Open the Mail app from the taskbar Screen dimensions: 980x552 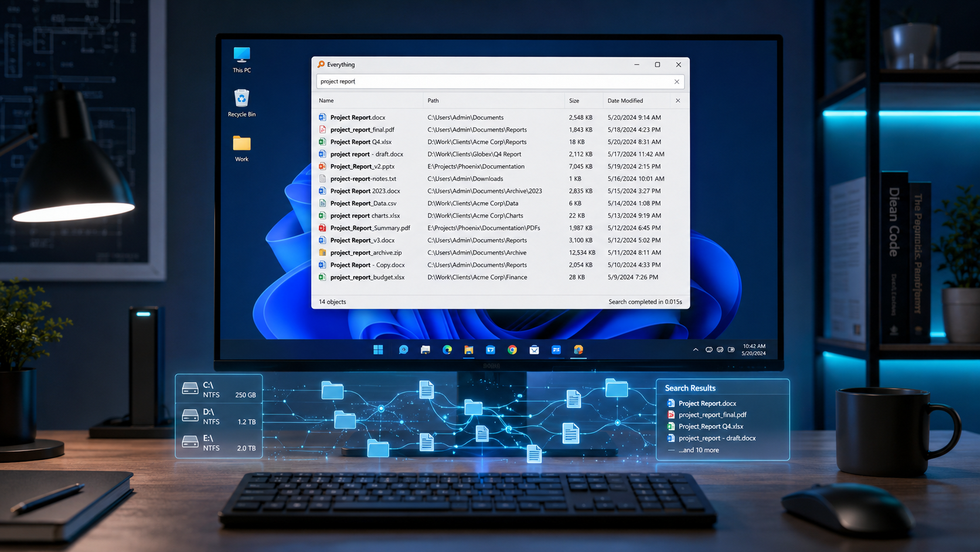click(534, 350)
